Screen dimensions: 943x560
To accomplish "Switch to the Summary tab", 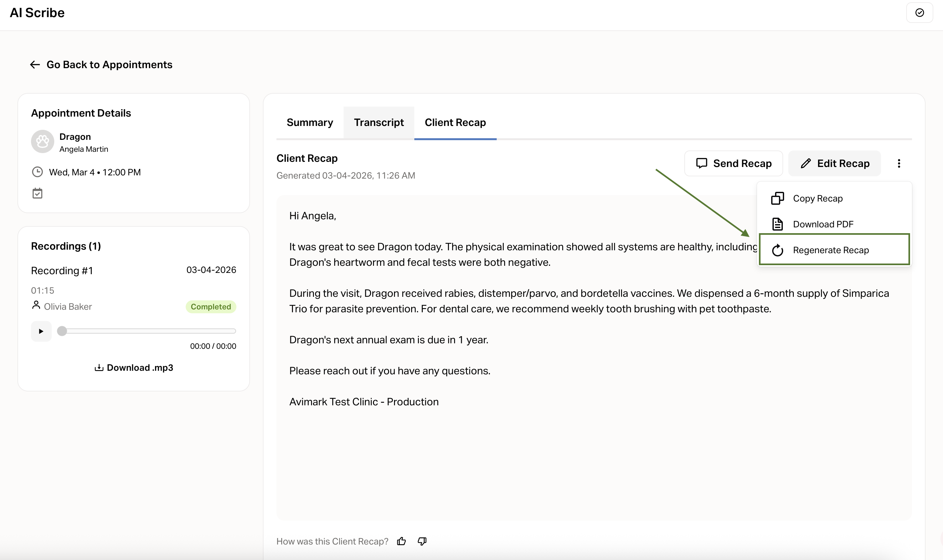I will coord(309,123).
